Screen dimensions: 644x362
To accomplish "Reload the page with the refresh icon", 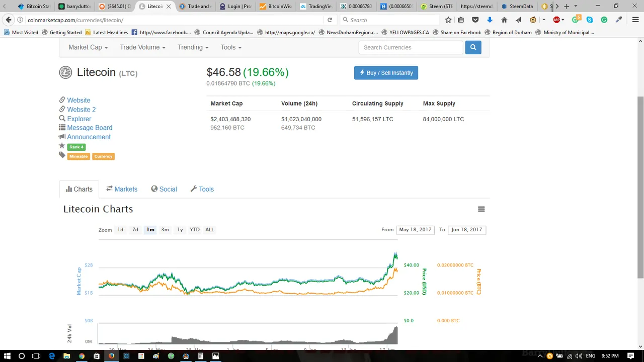I will pyautogui.click(x=330, y=20).
